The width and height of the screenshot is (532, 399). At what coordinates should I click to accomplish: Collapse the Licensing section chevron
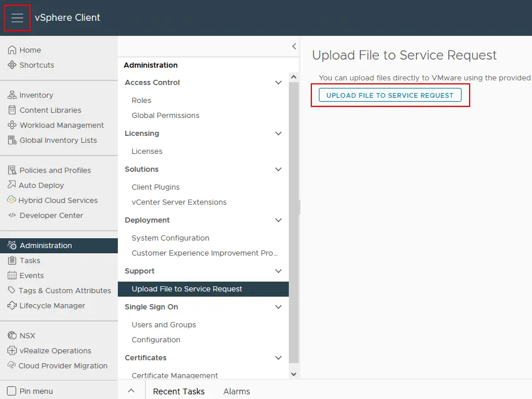(x=278, y=134)
